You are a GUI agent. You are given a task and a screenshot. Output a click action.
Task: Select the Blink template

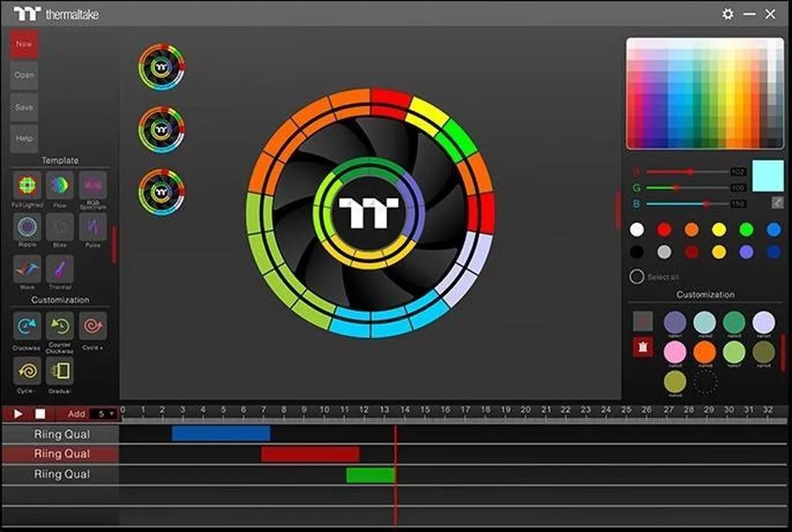[x=60, y=227]
